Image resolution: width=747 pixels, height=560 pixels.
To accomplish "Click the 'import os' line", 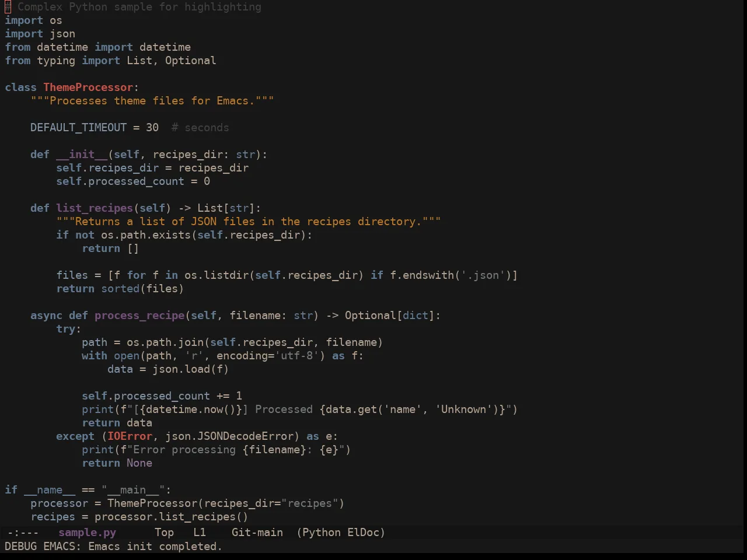I will pyautogui.click(x=33, y=20).
